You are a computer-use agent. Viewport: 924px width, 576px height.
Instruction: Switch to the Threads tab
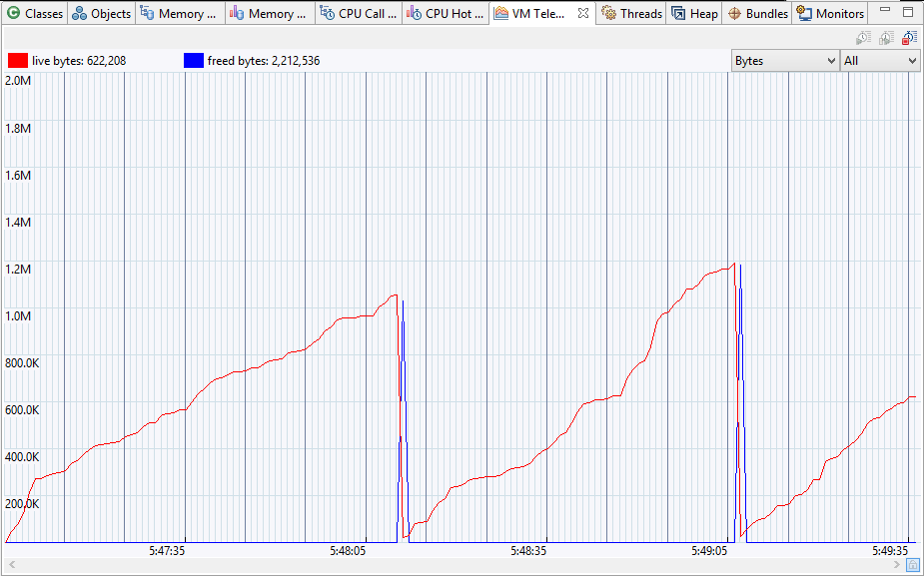point(631,14)
